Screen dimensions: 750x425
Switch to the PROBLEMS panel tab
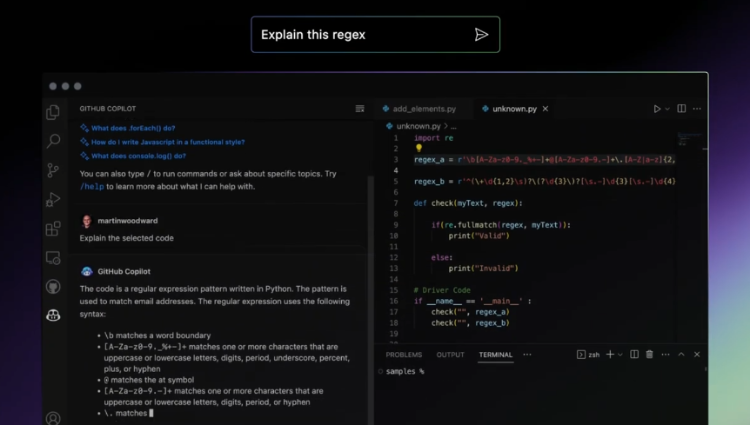[x=404, y=354]
